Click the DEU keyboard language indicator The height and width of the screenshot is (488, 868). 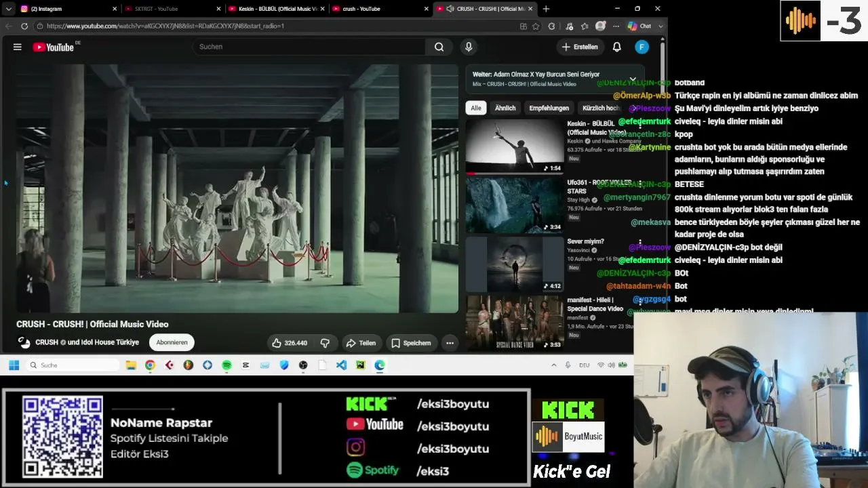pyautogui.click(x=584, y=365)
